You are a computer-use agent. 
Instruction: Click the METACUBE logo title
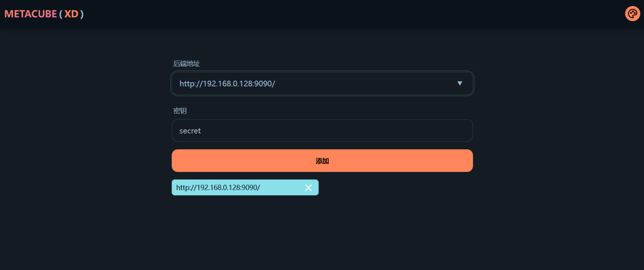coord(31,14)
